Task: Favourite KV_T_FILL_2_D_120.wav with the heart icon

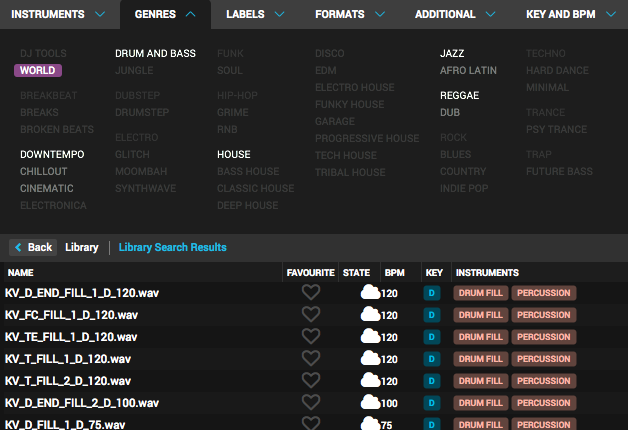Action: pyautogui.click(x=311, y=380)
